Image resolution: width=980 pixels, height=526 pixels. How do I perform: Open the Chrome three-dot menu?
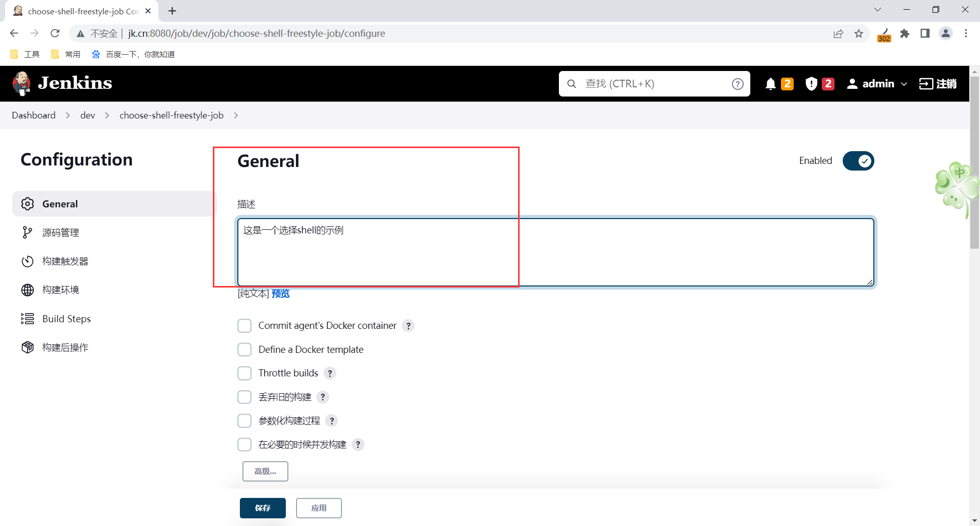pyautogui.click(x=966, y=33)
